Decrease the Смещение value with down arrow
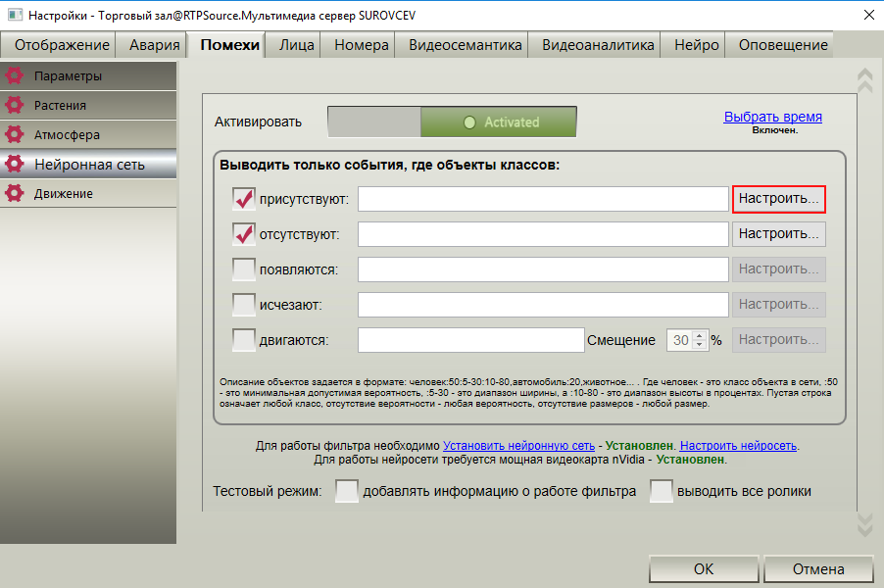884x588 pixels. (699, 344)
